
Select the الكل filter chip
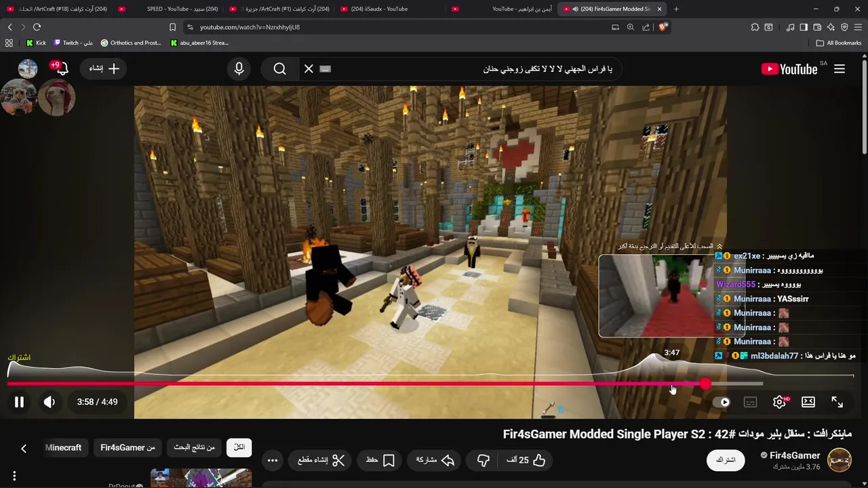tap(239, 447)
